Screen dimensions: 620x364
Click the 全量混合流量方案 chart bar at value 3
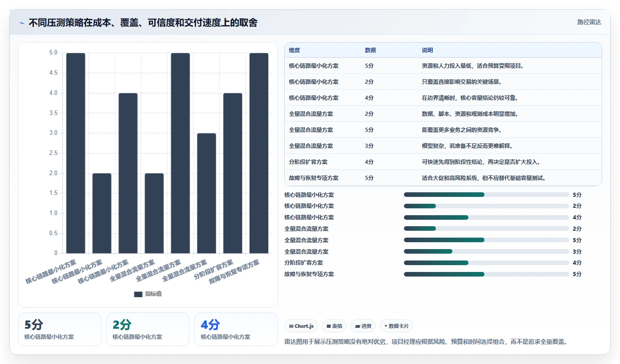(207, 193)
